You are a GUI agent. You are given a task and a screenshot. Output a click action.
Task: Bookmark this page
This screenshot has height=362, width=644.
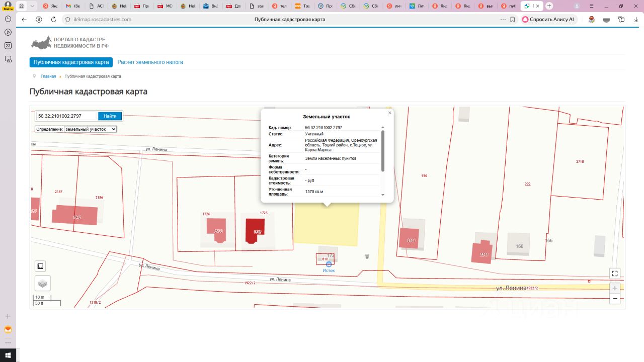[x=512, y=19]
